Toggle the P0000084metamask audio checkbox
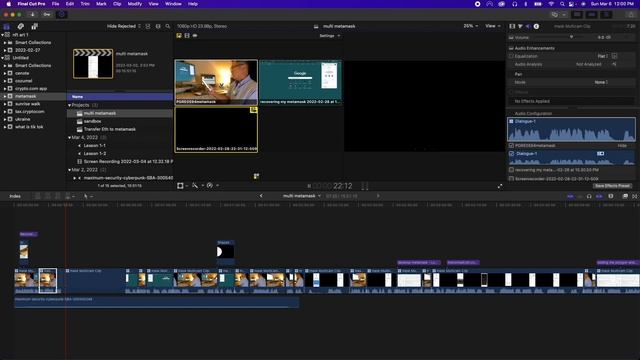This screenshot has height=360, width=640. tap(511, 145)
